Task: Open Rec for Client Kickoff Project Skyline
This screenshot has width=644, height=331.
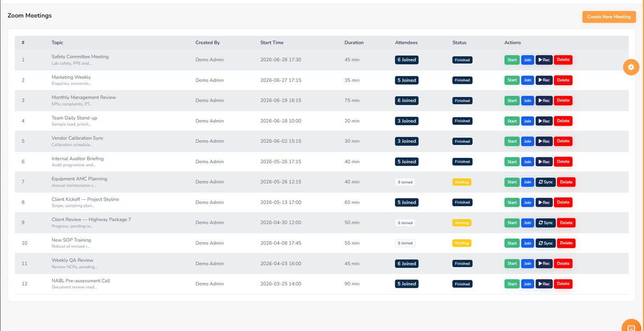Action: click(544, 203)
